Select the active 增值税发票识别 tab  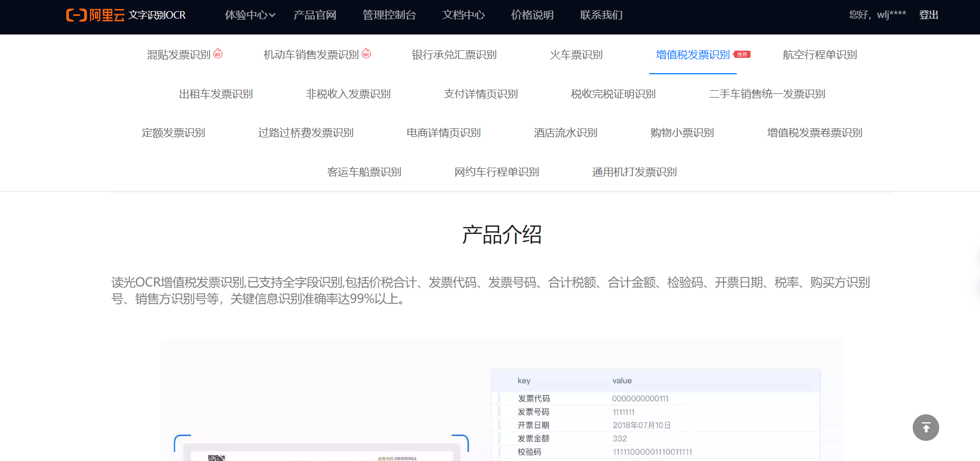[x=693, y=55]
